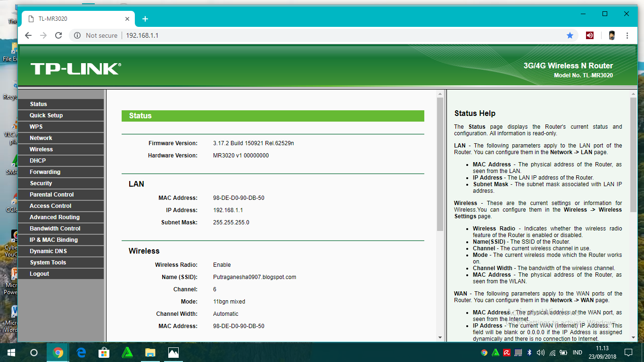
Task: Click Logout in the sidebar
Action: click(x=60, y=274)
